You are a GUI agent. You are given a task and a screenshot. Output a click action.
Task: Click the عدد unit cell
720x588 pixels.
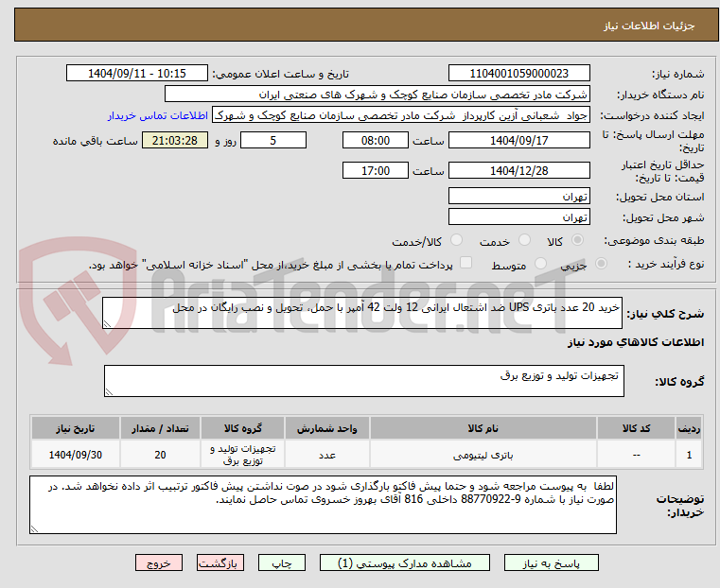[327, 455]
